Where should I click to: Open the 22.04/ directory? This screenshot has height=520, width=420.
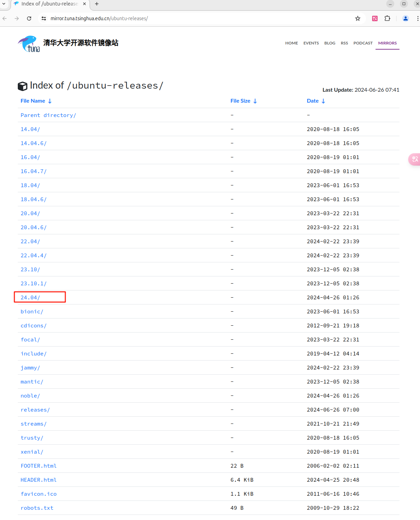tap(30, 242)
